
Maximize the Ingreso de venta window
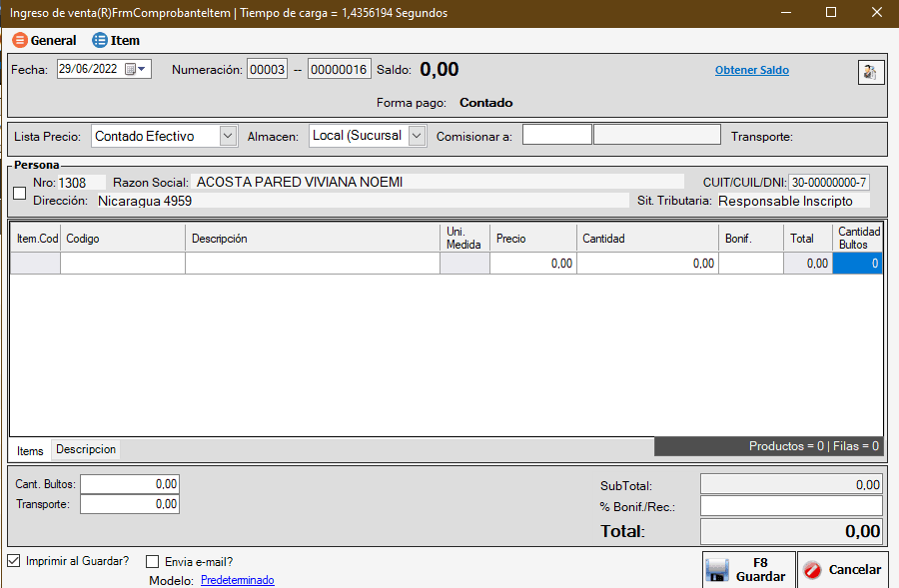(831, 13)
